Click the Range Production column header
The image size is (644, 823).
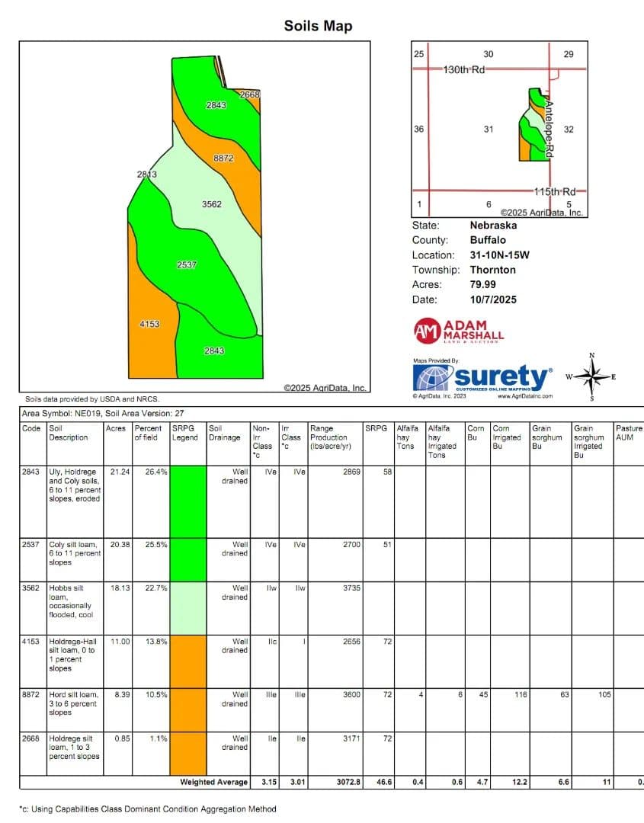click(x=330, y=437)
